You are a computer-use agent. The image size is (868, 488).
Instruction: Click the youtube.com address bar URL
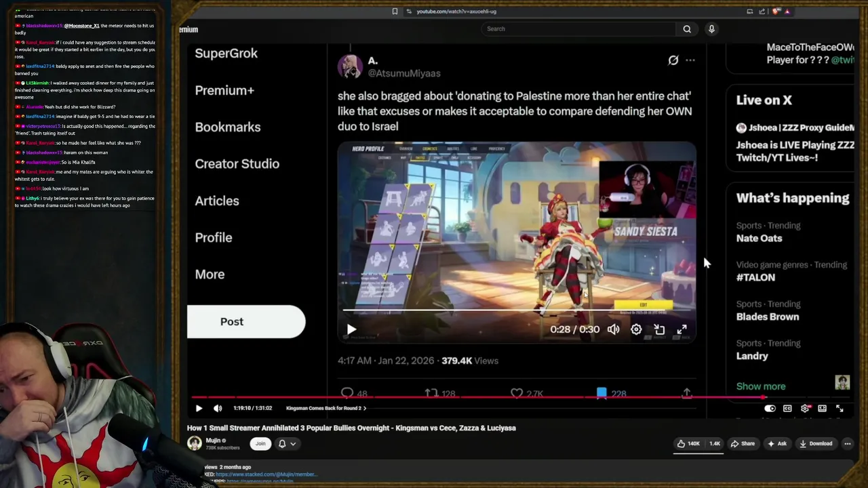(x=456, y=12)
